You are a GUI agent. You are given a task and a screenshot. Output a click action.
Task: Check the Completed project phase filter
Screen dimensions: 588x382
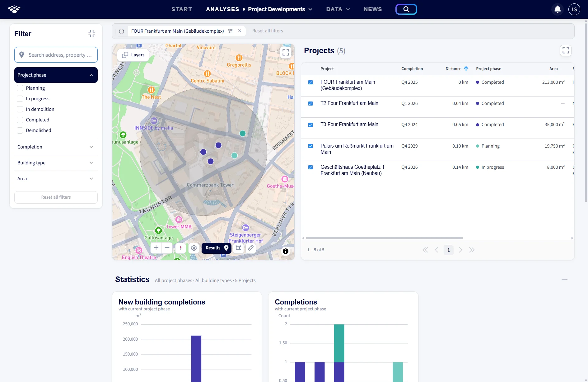(x=20, y=120)
